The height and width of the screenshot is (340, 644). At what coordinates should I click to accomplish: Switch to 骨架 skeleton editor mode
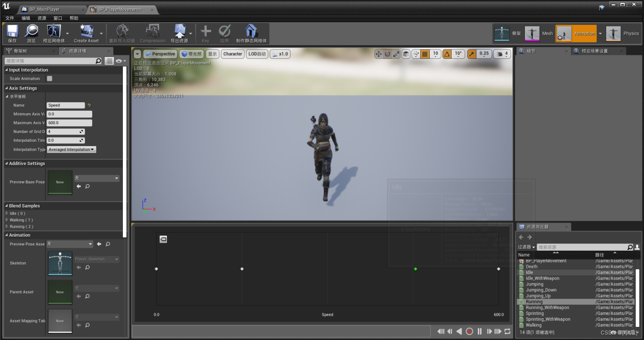(x=502, y=34)
